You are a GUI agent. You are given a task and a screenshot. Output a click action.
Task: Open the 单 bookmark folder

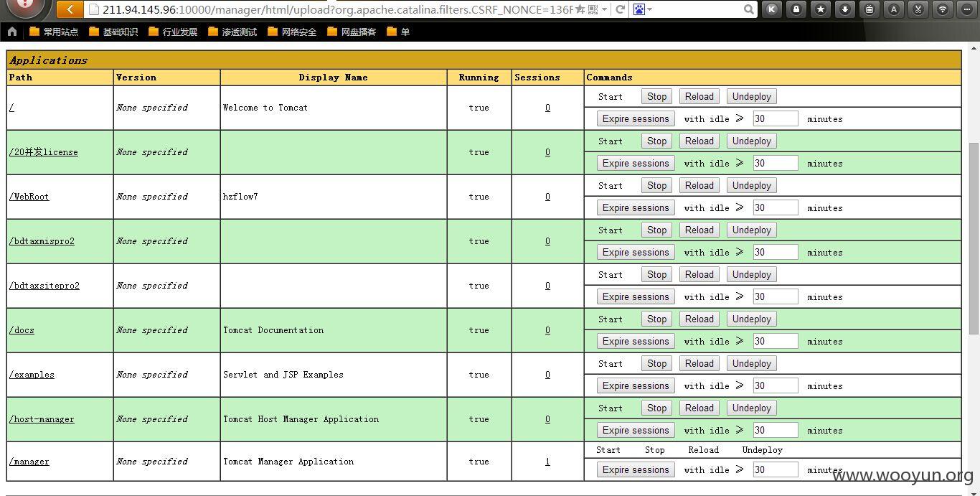[x=398, y=32]
